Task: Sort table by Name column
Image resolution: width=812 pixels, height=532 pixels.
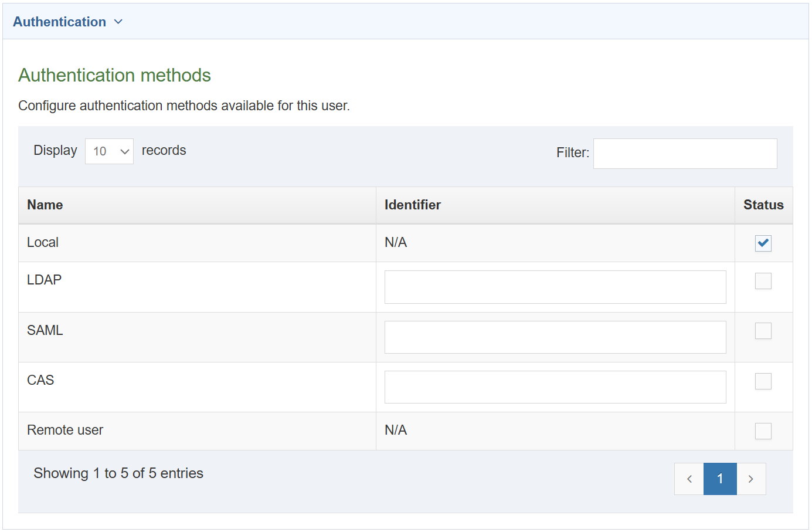Action: click(45, 205)
